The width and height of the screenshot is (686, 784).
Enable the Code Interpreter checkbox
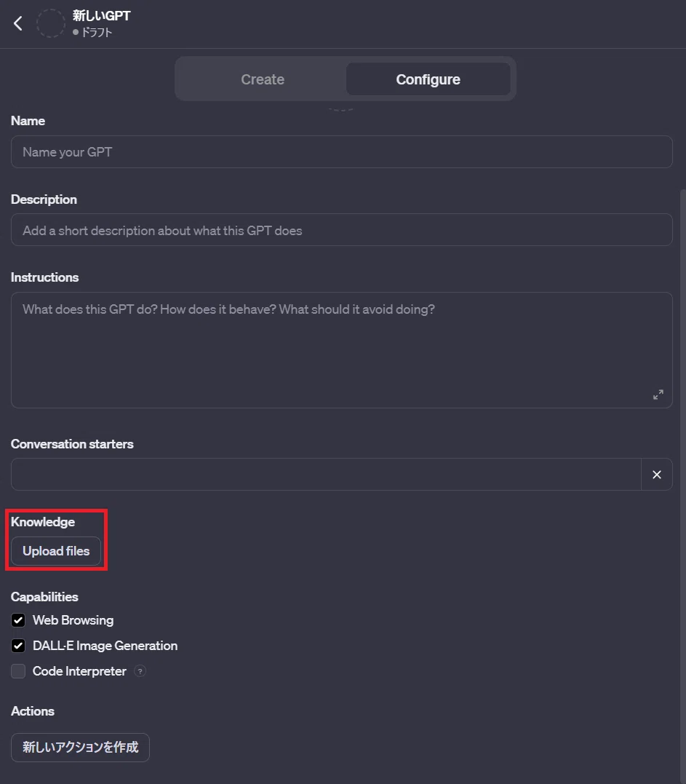point(18,671)
